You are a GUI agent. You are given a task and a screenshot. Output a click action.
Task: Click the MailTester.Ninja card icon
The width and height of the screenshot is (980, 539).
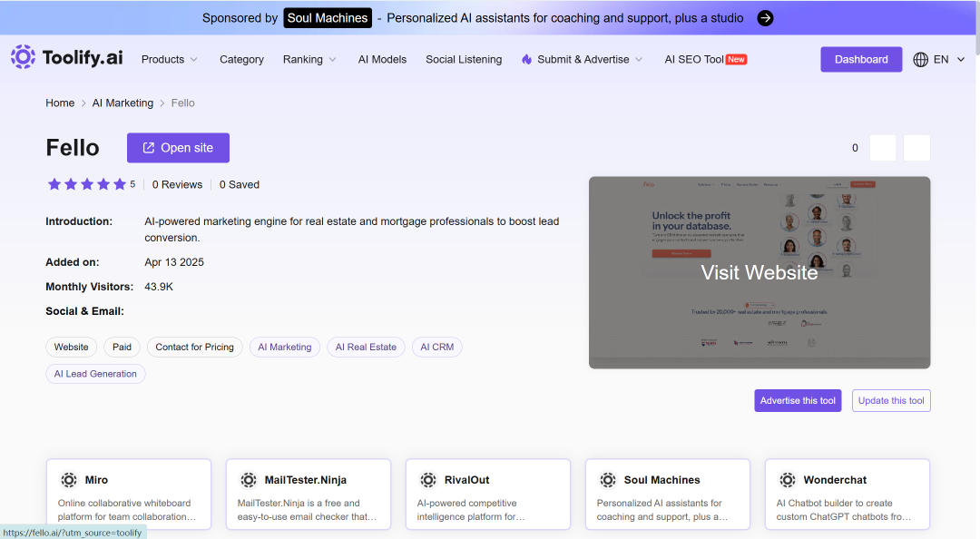click(249, 480)
